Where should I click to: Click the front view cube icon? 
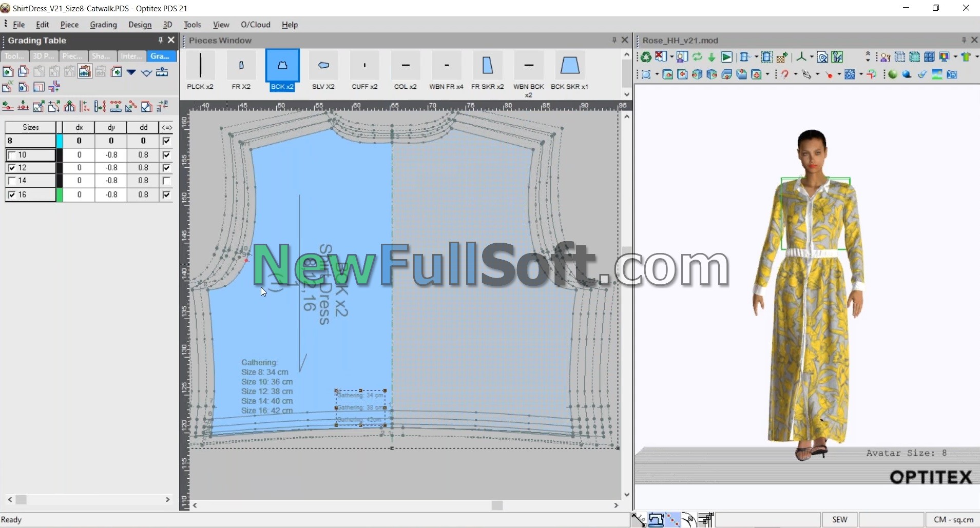pos(667,74)
